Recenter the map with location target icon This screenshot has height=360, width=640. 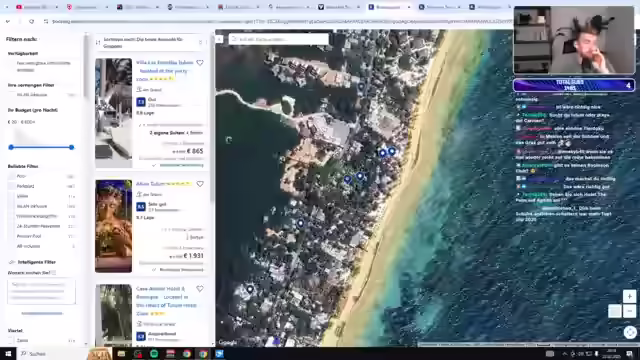click(630, 332)
